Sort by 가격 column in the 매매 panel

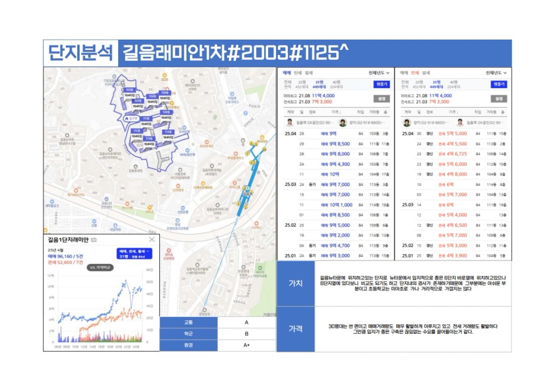click(x=336, y=112)
